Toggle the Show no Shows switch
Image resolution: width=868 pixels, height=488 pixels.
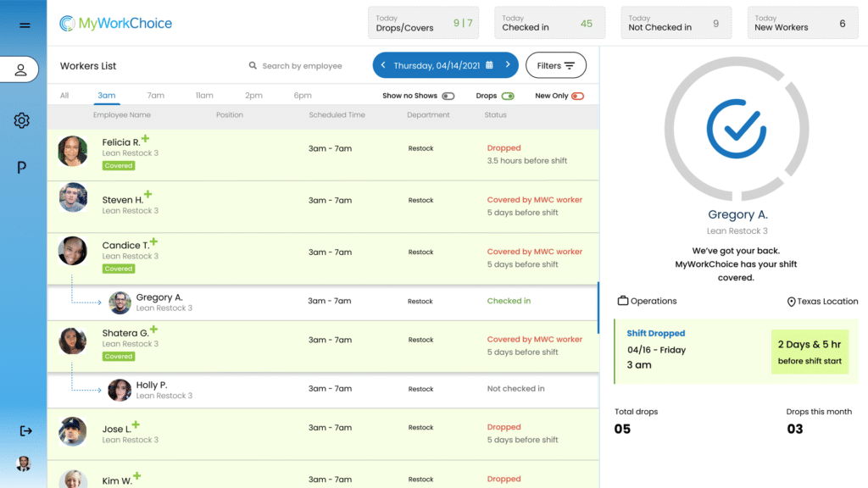[448, 97]
